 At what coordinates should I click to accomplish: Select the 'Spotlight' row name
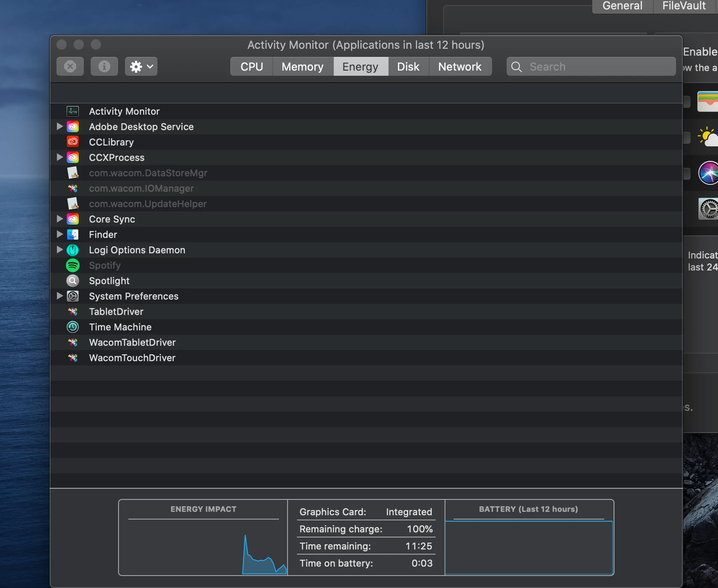109,281
